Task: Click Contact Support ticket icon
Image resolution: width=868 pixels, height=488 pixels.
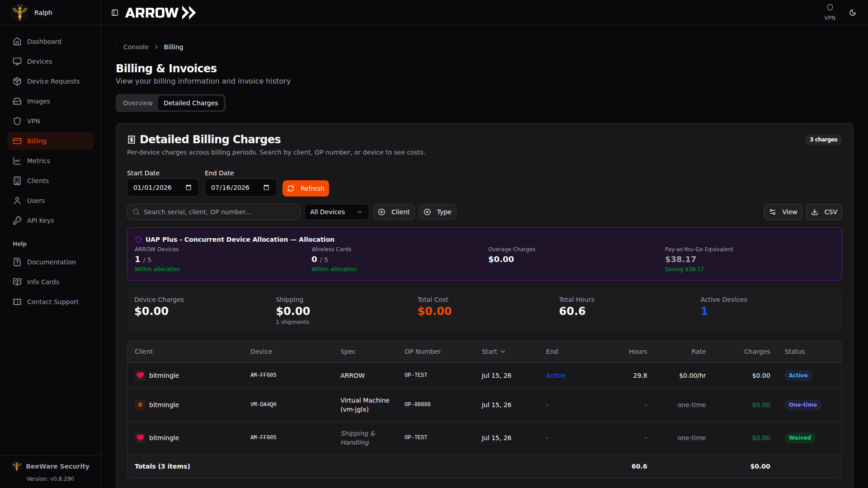Action: click(17, 302)
